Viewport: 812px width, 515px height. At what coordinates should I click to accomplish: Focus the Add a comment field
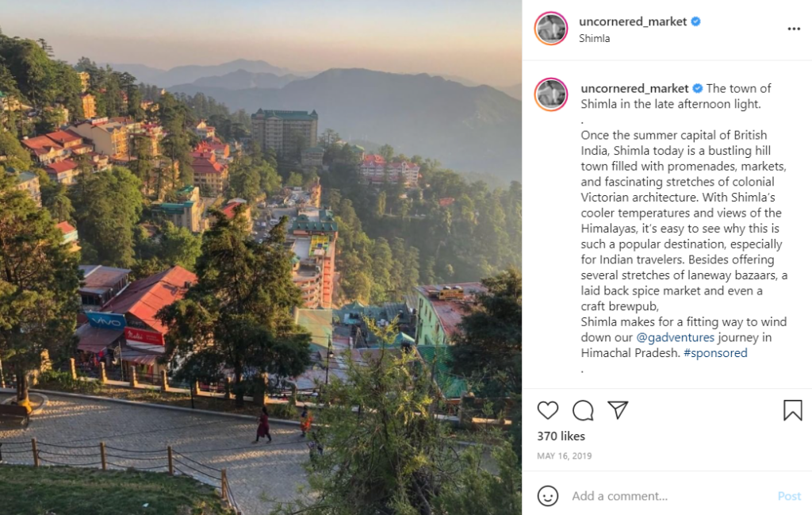(666, 496)
